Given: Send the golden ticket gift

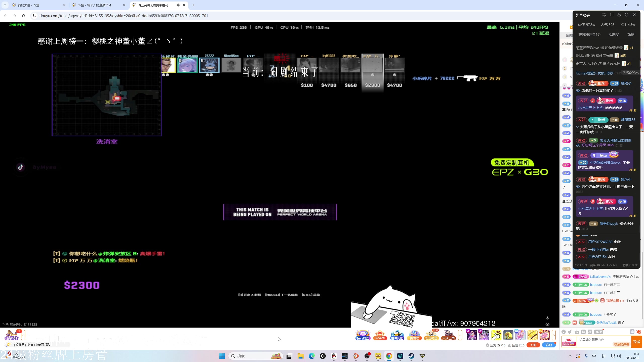Looking at the screenshot, I should [x=532, y=335].
